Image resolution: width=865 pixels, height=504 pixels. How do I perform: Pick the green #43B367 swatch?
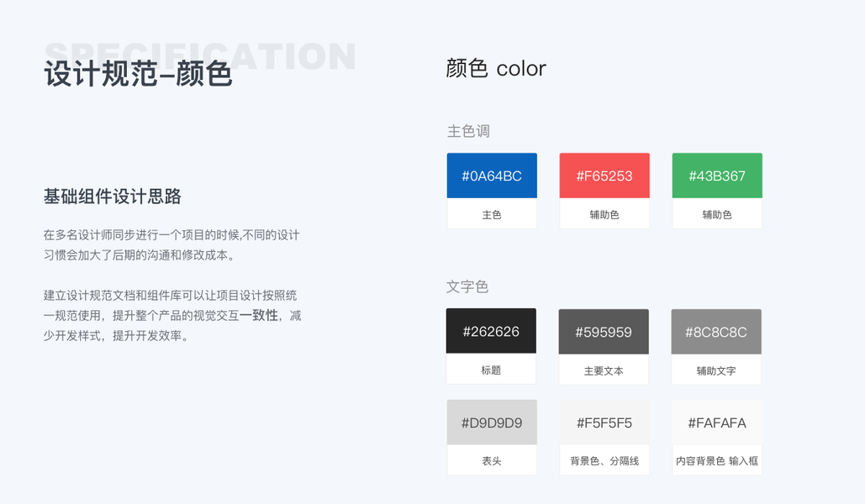(717, 176)
